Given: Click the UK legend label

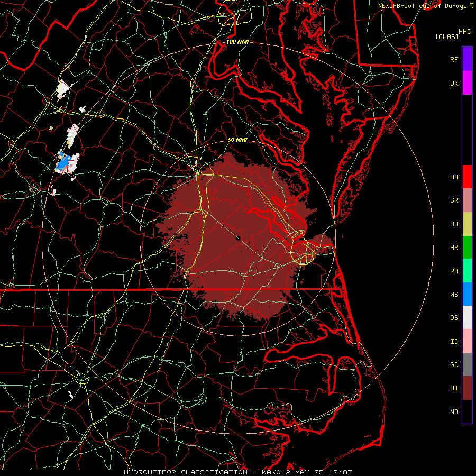Looking at the screenshot, I should tap(454, 83).
